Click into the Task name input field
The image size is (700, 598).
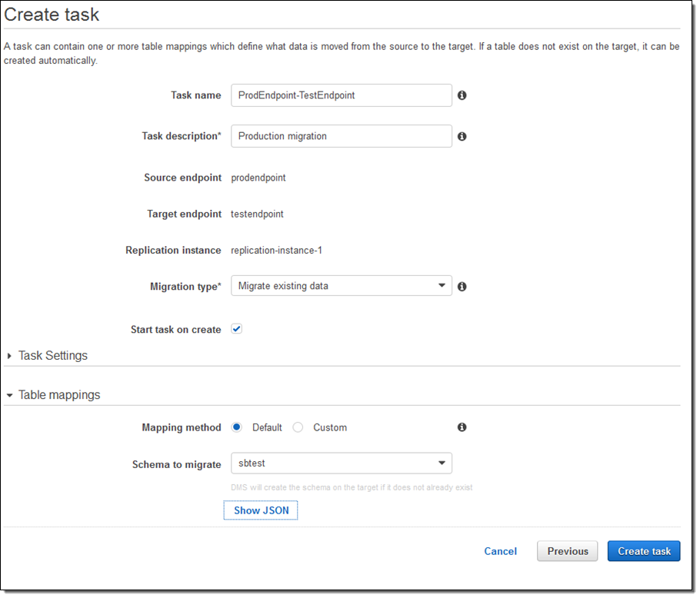point(341,95)
